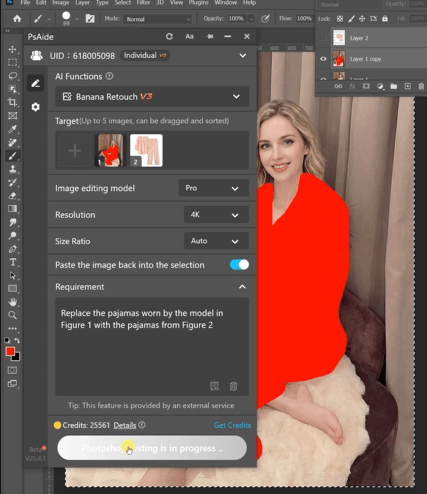Create a new group folder in Layers panel

(x=394, y=86)
